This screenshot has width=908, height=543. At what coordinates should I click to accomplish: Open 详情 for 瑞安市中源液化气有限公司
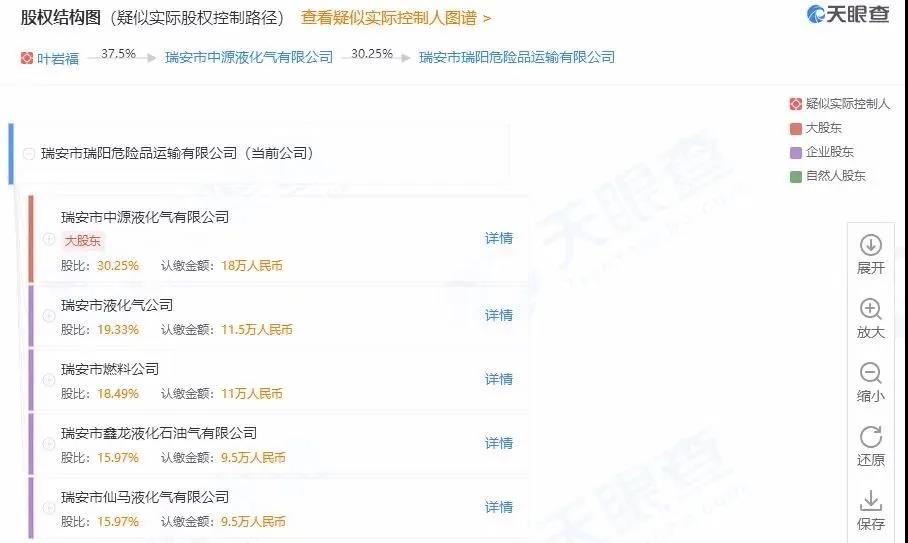coord(498,238)
